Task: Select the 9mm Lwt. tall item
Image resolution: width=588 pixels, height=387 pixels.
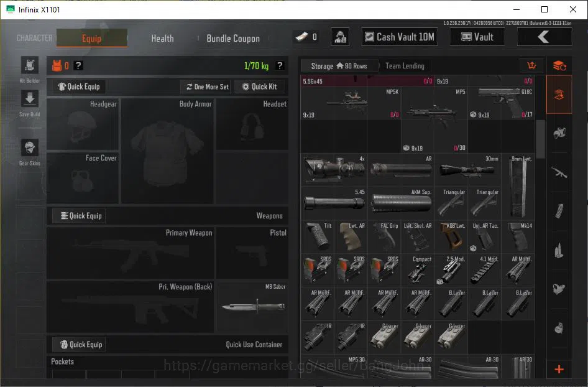Action: 518,187
